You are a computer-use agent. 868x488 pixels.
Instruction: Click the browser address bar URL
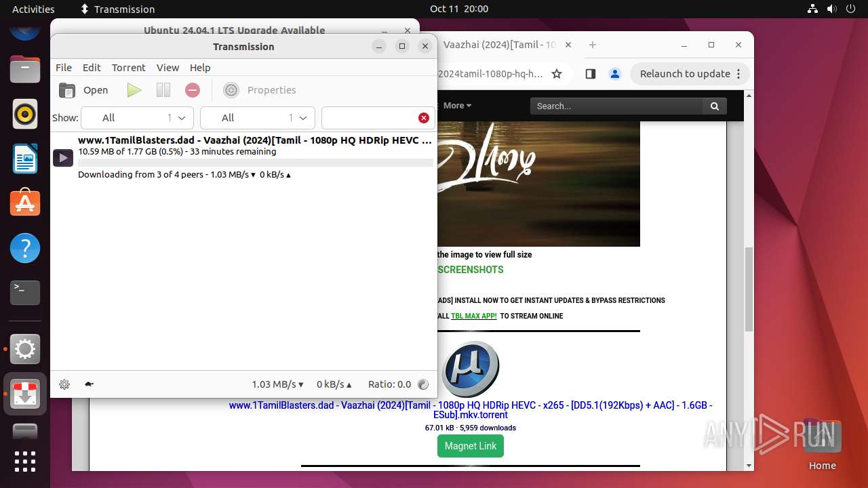(x=490, y=74)
